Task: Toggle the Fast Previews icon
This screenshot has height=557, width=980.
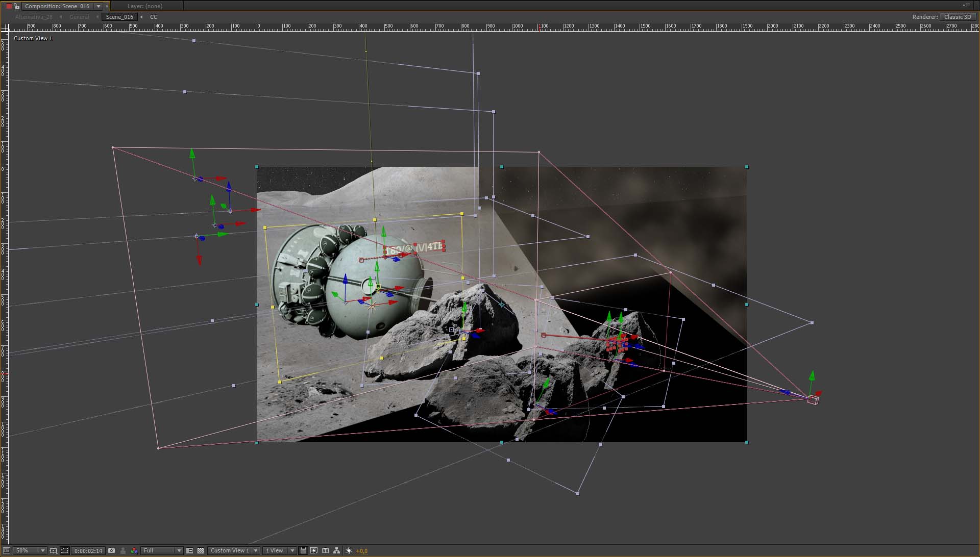Action: click(x=314, y=550)
